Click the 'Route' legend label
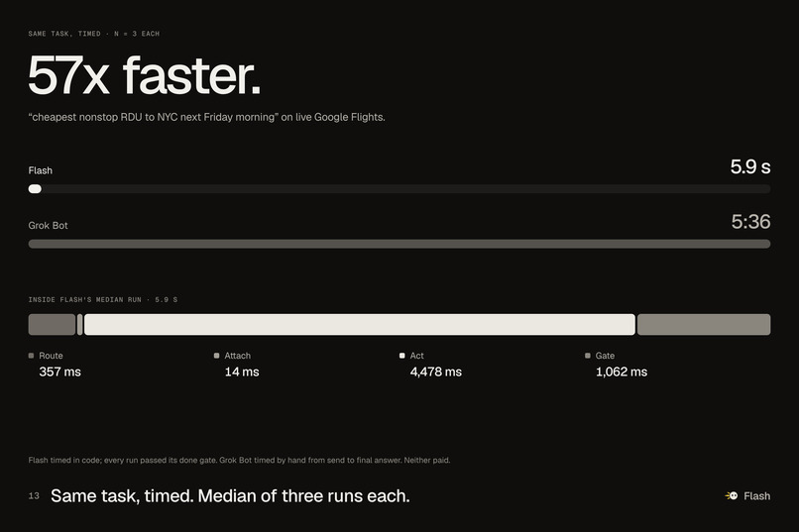799x532 pixels. 51,356
